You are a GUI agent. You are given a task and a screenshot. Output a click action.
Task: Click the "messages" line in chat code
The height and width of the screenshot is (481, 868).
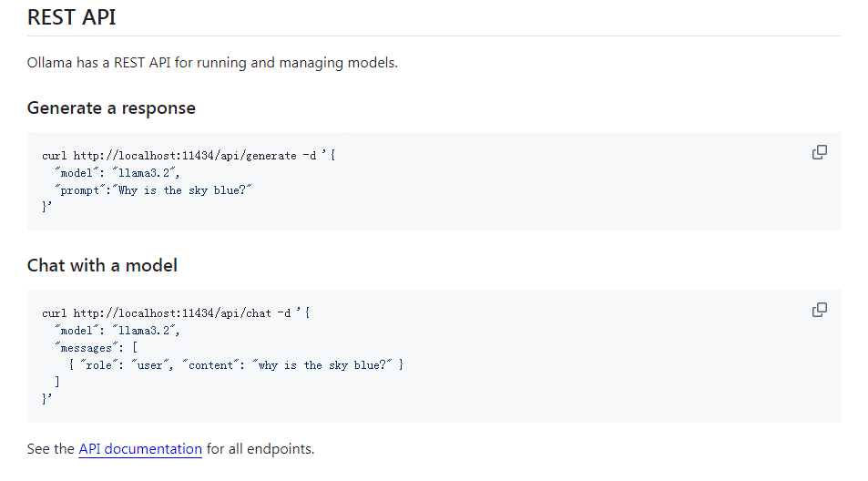[x=97, y=348]
